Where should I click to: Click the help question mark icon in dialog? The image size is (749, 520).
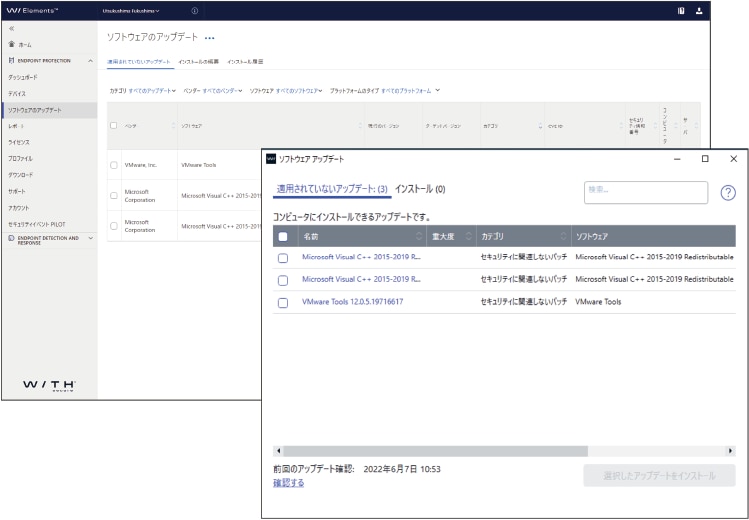(727, 193)
